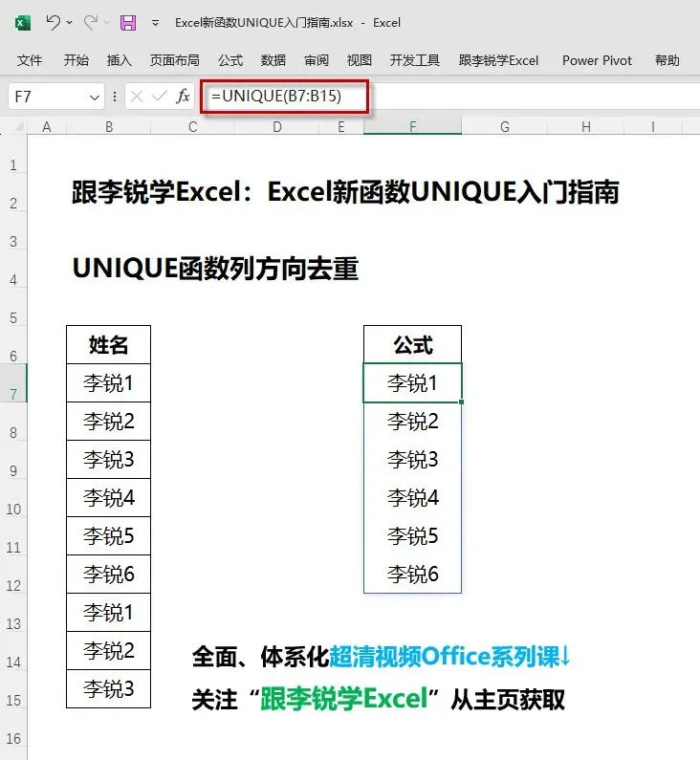Click the blue text 超清视频Office系列课
Screen dimensions: 700x760
tap(445, 657)
